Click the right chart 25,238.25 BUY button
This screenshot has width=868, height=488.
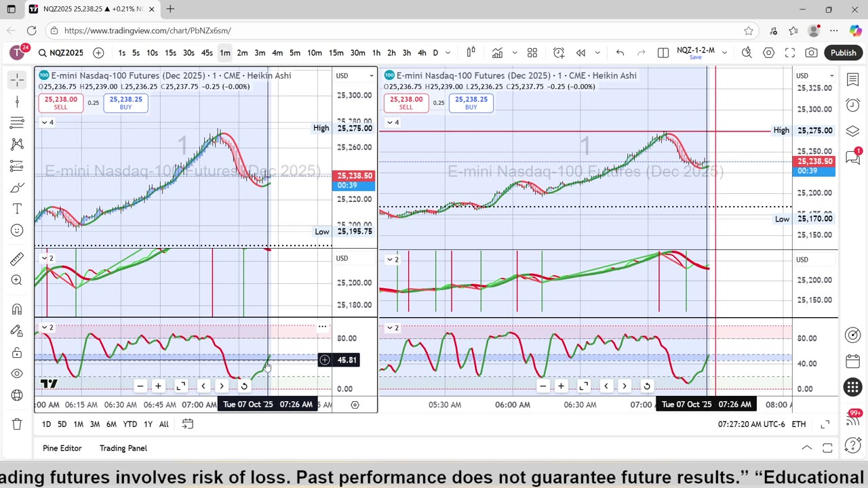[x=471, y=103]
